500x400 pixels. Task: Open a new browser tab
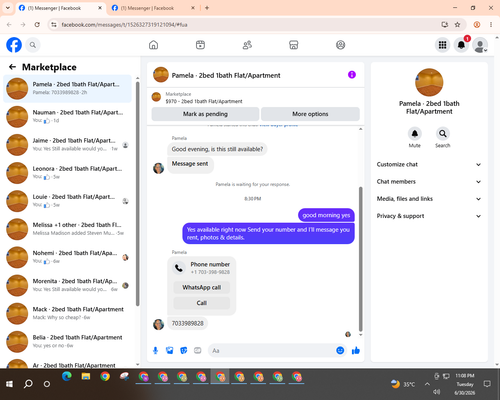coord(207,8)
